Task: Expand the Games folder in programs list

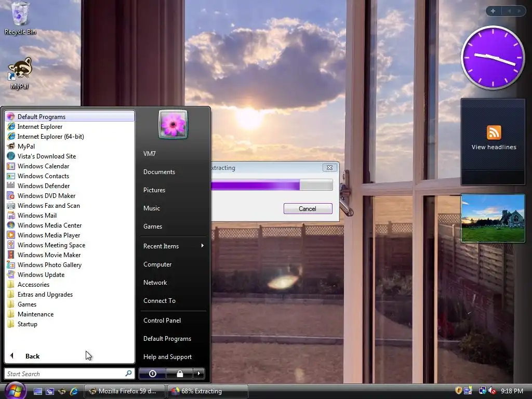Action: pyautogui.click(x=70, y=304)
